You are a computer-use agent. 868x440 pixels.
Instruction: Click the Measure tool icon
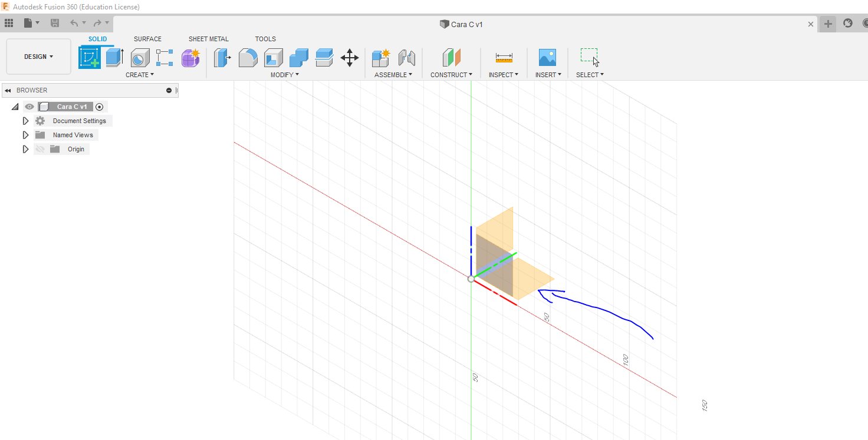pos(504,58)
